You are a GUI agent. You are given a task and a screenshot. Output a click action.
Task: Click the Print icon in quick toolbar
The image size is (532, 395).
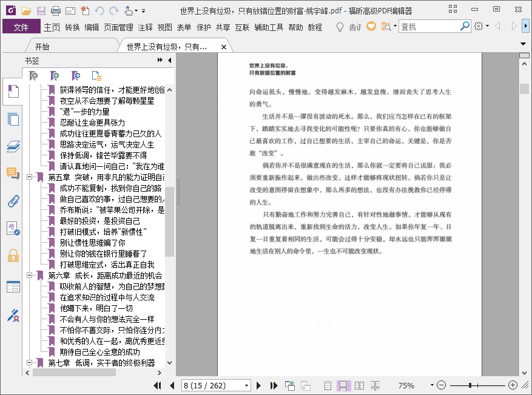(x=56, y=10)
